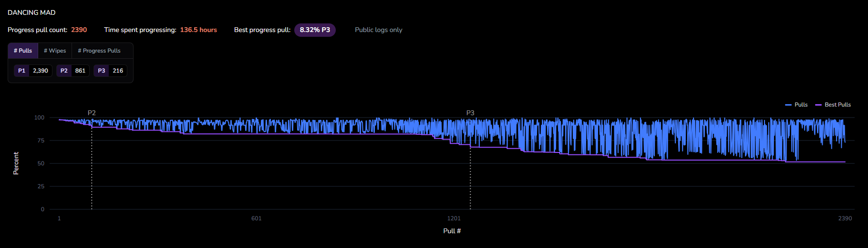Toggle the Pulls series in the legend

(x=796, y=105)
